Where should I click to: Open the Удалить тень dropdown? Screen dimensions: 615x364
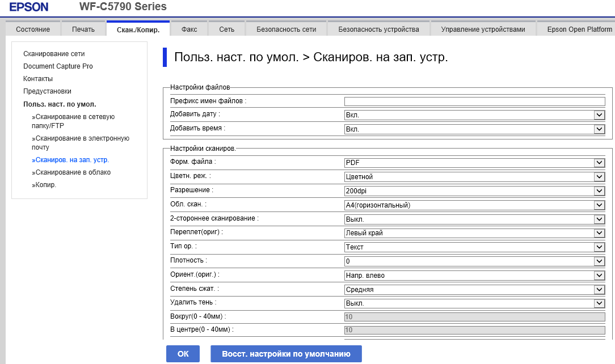[x=474, y=303]
